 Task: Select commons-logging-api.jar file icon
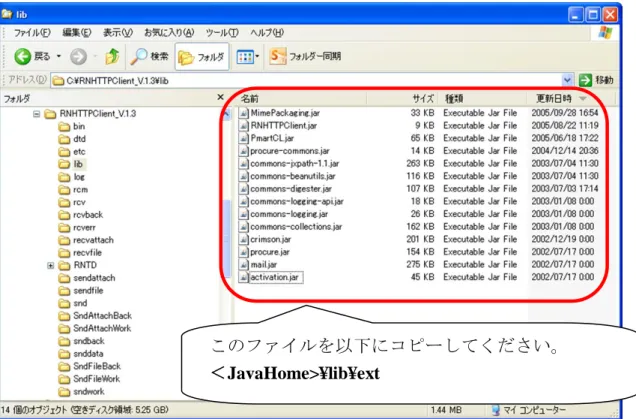coord(243,202)
